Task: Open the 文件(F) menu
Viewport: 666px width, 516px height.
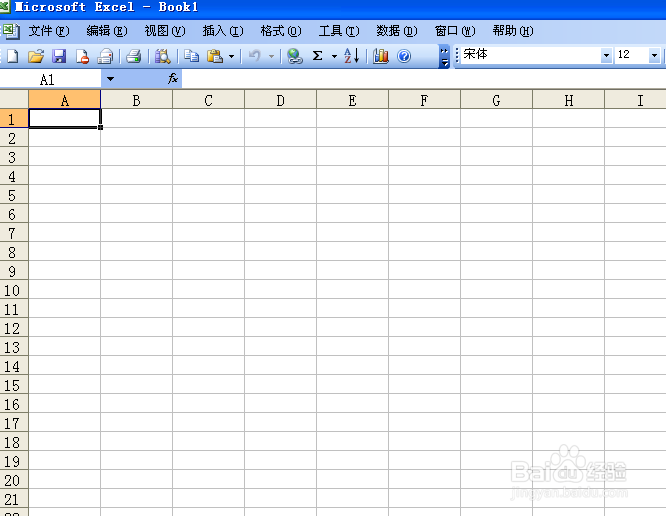Action: (48, 31)
